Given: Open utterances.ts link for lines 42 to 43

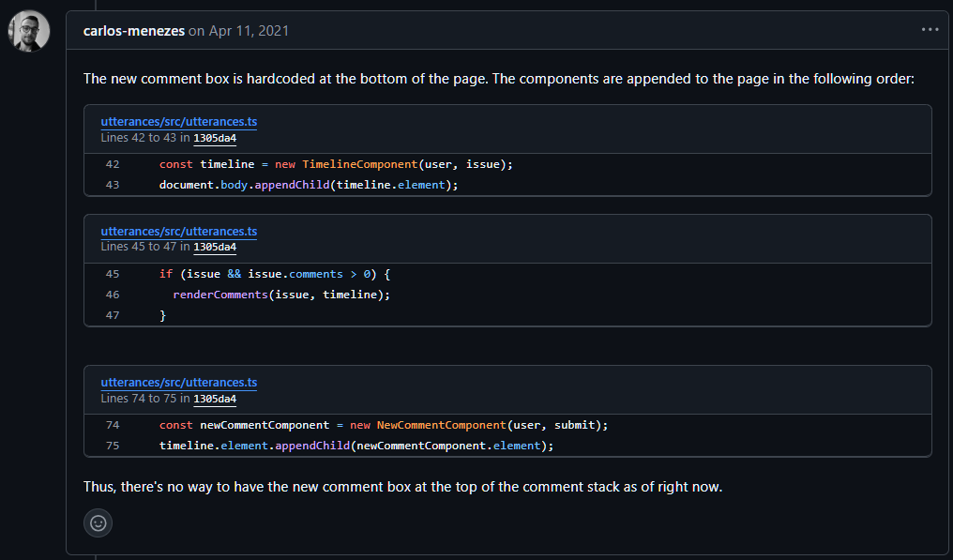Looking at the screenshot, I should [178, 122].
